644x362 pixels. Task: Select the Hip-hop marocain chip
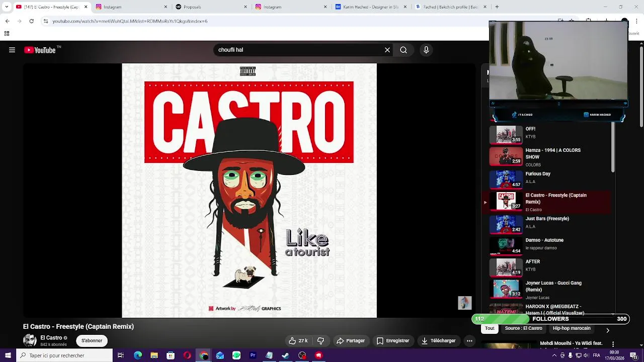pos(572,328)
